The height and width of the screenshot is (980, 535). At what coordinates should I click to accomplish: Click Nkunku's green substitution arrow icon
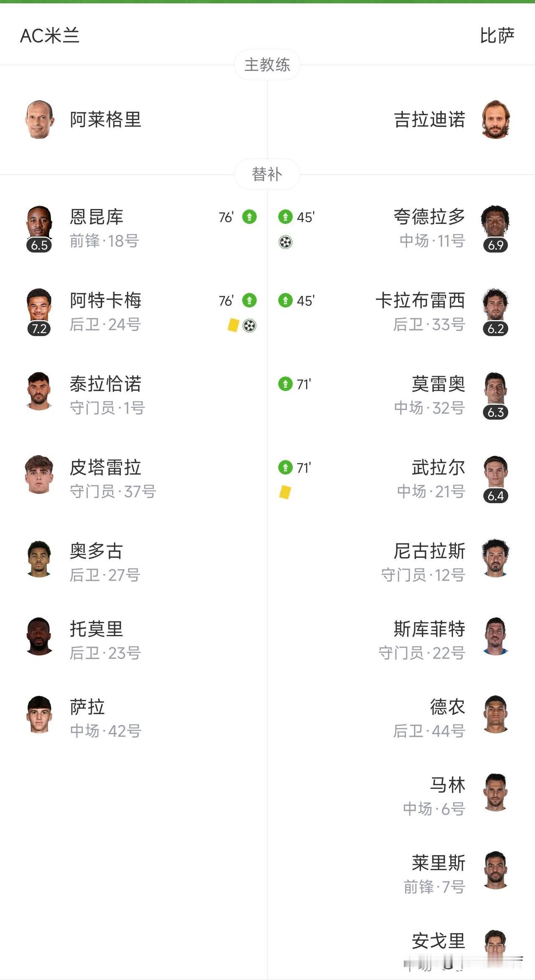pos(250,217)
